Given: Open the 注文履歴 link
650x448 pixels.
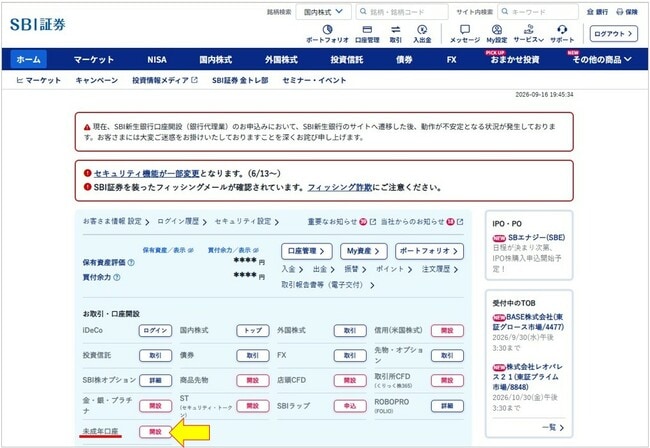Looking at the screenshot, I should tap(440, 269).
